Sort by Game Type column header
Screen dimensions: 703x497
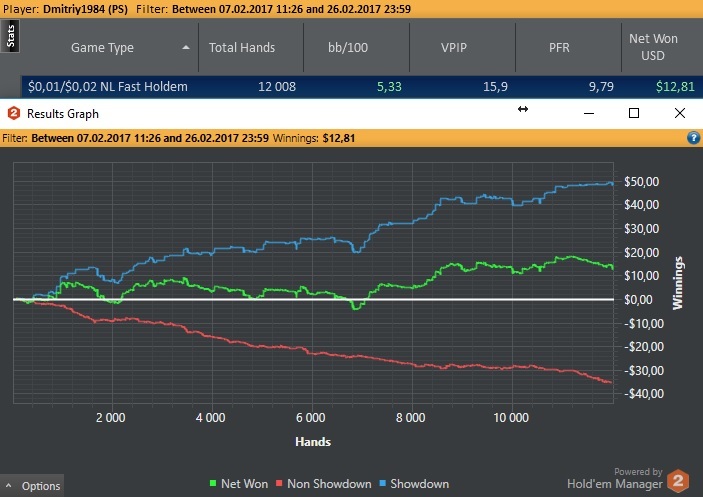(x=102, y=48)
